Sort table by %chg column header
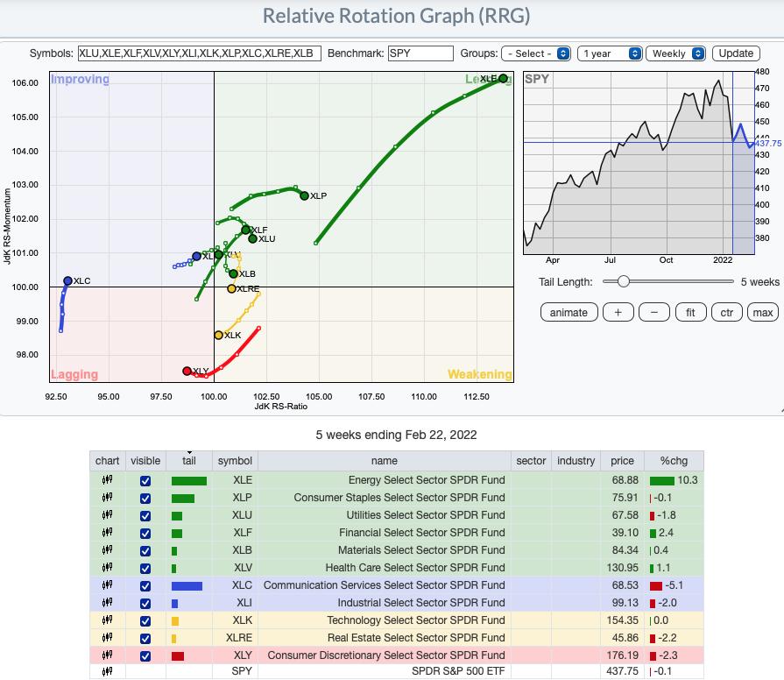Image resolution: width=784 pixels, height=680 pixels. pos(673,461)
